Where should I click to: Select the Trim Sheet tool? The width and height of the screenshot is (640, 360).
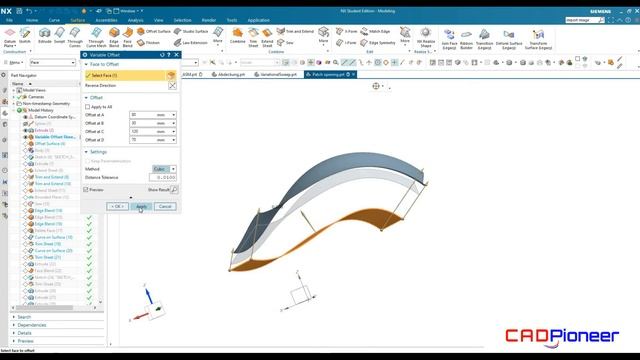coord(253,37)
